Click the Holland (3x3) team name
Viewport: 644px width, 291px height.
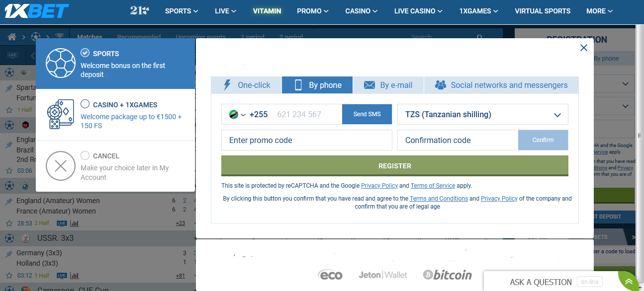click(x=37, y=263)
